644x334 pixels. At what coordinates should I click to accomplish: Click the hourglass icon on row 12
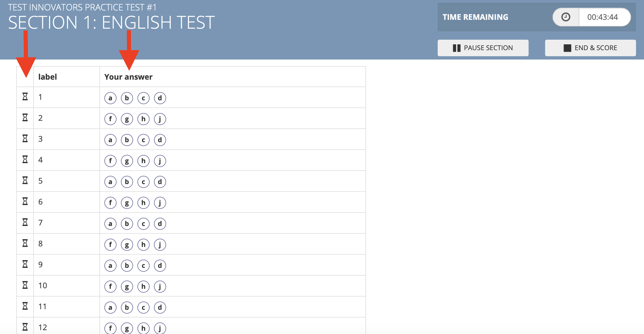tap(25, 327)
